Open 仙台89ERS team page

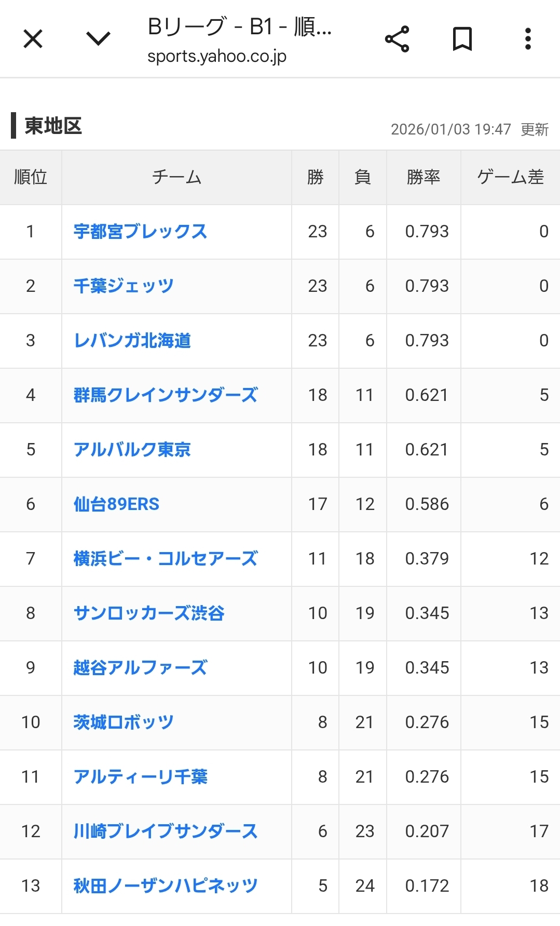pyautogui.click(x=116, y=504)
